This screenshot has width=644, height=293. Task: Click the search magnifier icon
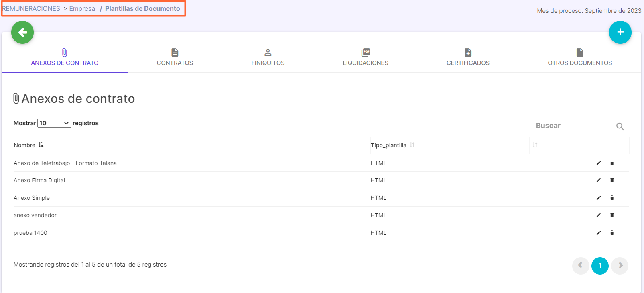620,126
